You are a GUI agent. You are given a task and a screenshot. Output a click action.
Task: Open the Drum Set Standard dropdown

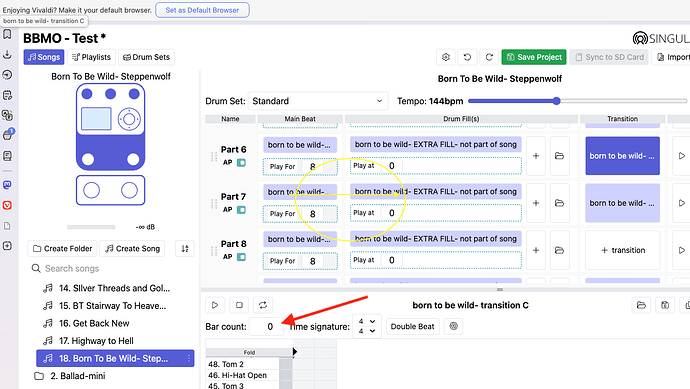pos(318,101)
